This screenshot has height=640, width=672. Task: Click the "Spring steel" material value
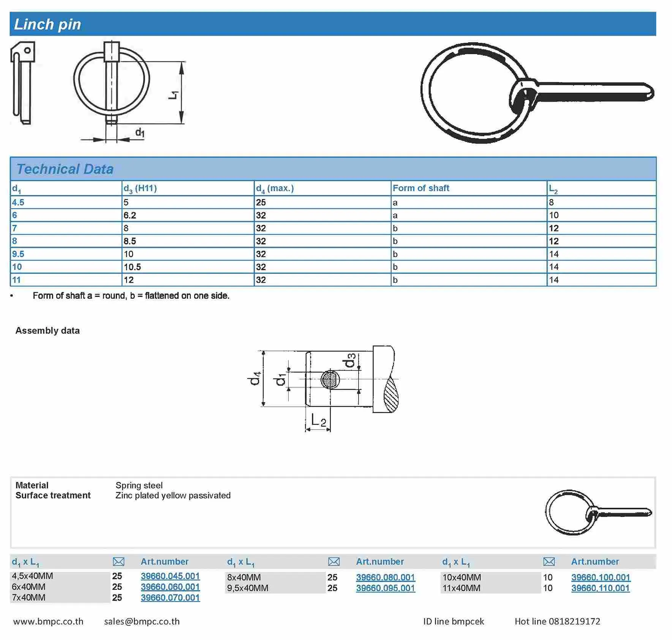[139, 485]
